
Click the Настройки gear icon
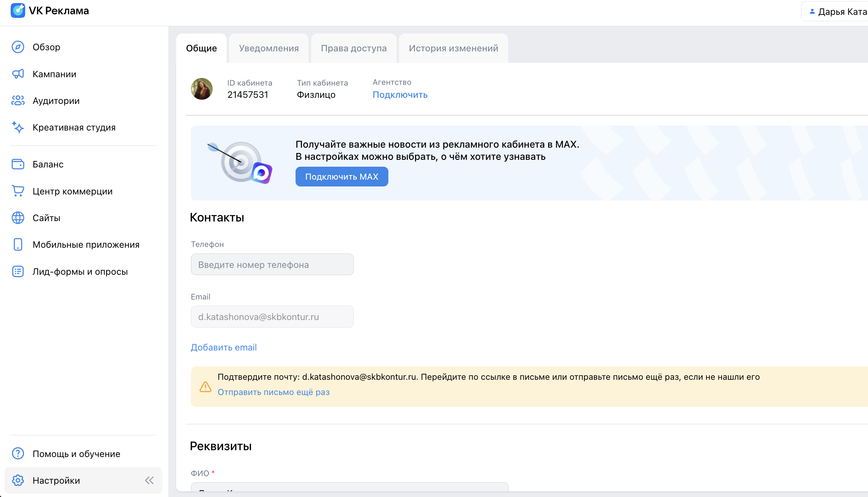tap(18, 480)
